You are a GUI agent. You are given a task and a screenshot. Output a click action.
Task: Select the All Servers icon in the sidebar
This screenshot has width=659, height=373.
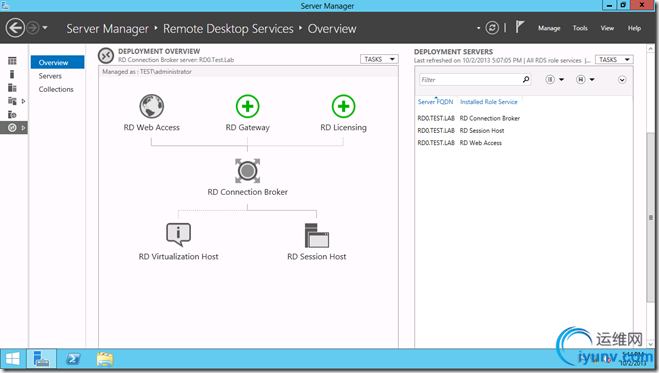tap(12, 88)
